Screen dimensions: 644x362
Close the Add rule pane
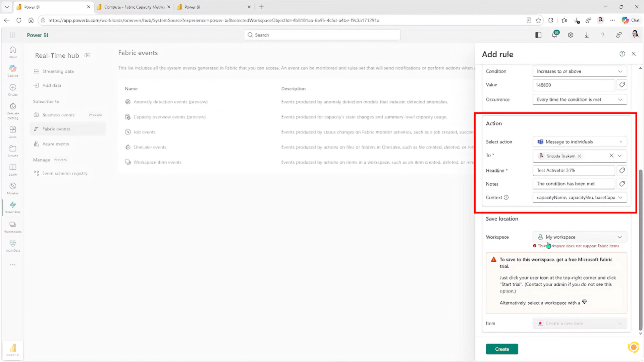coord(634,54)
